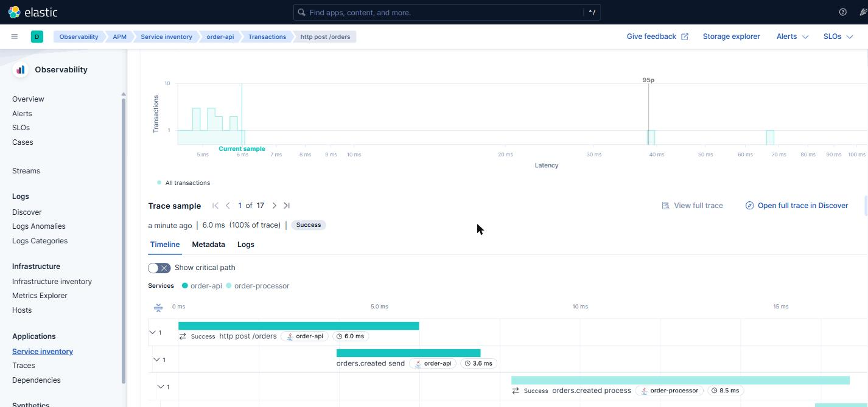The image size is (868, 407).
Task: Click the 95p marker in latency chart
Action: (x=648, y=80)
